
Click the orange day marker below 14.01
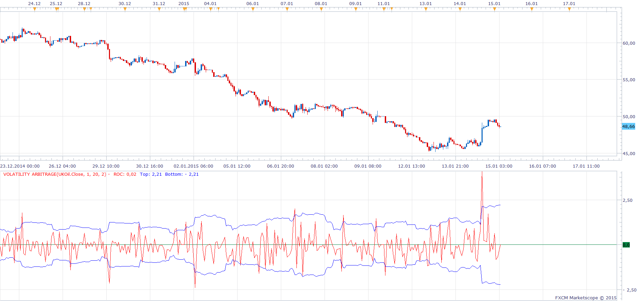(x=460, y=9)
